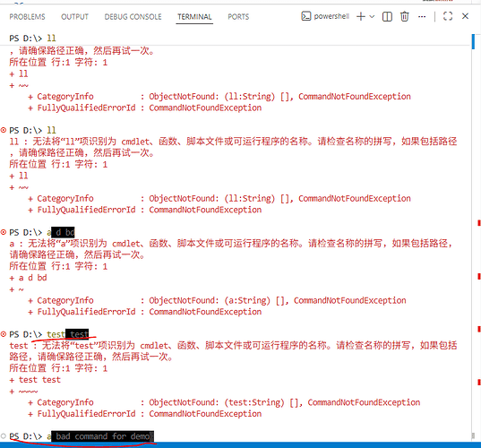The height and width of the screenshot is (448, 481).
Task: Click the powershell terminal profile label
Action: point(331,16)
